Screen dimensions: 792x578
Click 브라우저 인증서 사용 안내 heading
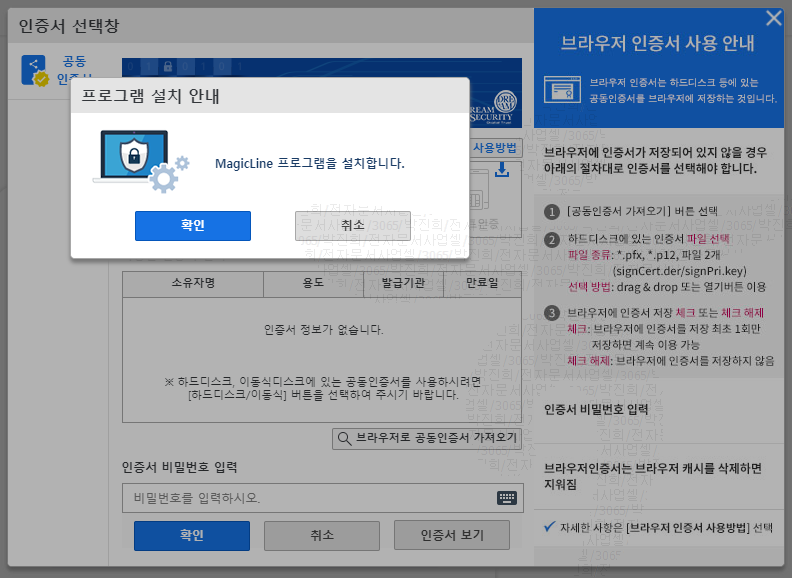657,43
